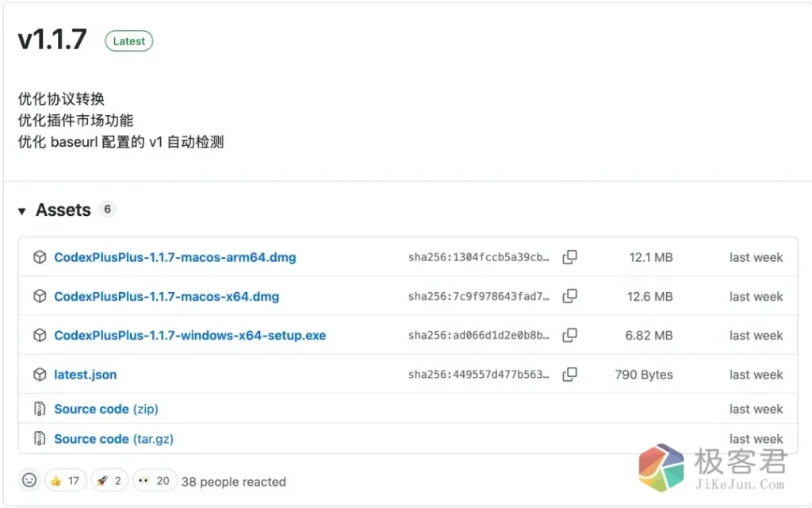Click "last week" on the latest.json row
This screenshot has height=508, width=812.
pos(756,375)
